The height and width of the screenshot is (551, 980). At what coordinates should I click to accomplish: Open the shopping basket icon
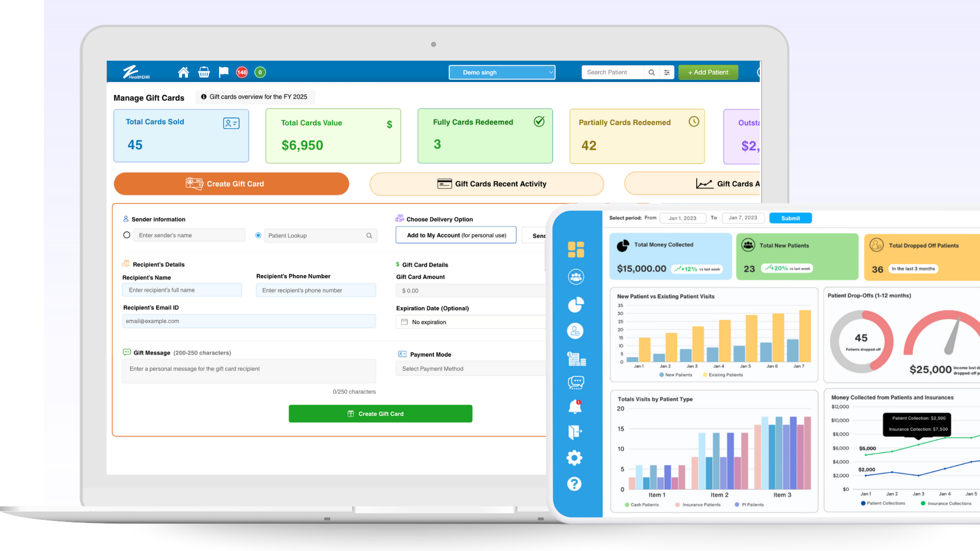204,72
